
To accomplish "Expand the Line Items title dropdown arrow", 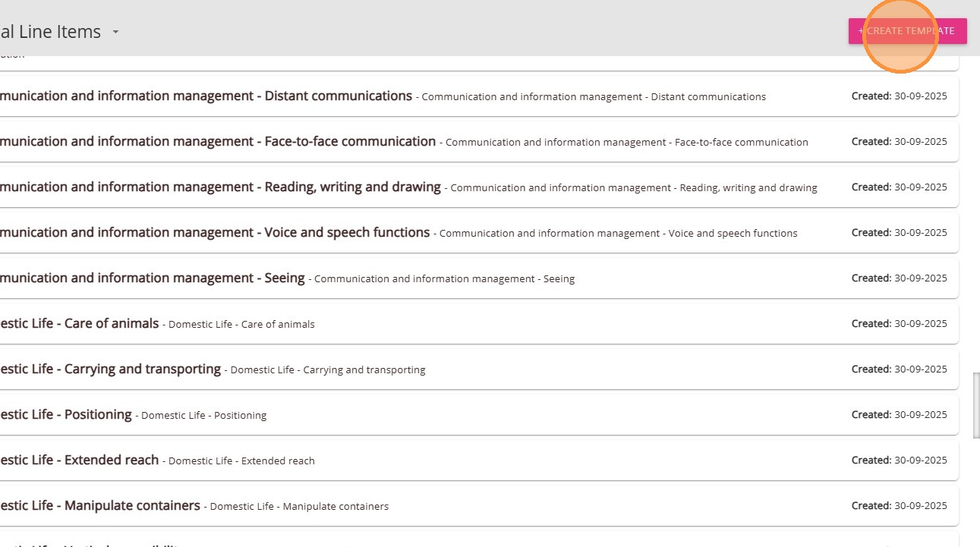I will click(115, 33).
